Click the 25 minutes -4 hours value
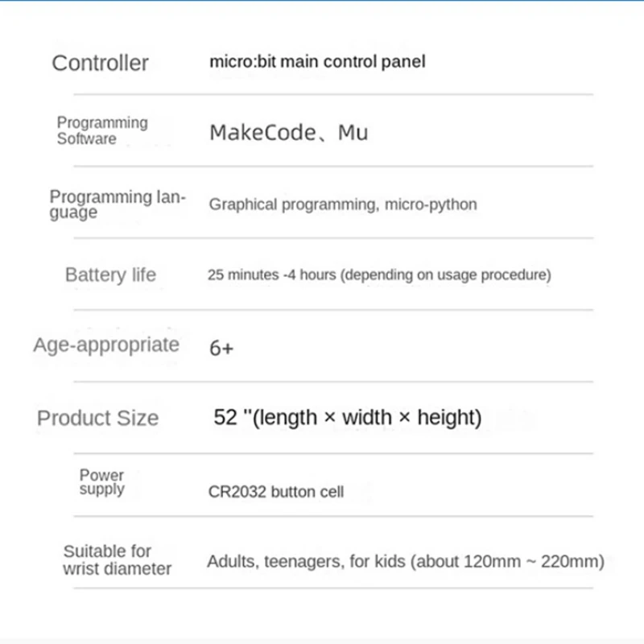 [x=270, y=275]
